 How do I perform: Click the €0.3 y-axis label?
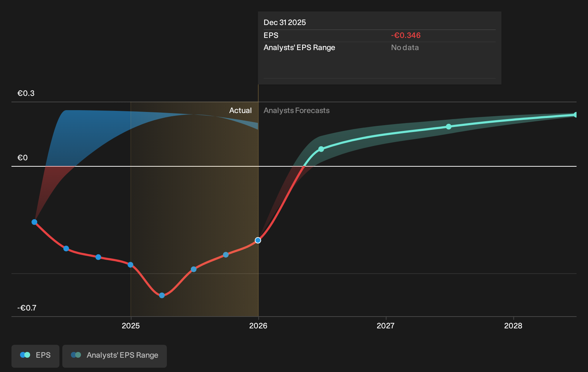26,93
